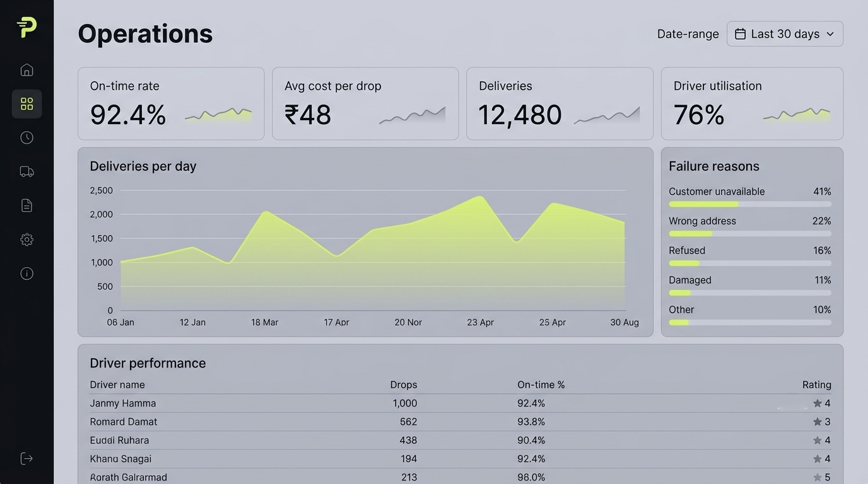The width and height of the screenshot is (868, 484).
Task: Open settings with the gear icon
Action: coord(26,239)
